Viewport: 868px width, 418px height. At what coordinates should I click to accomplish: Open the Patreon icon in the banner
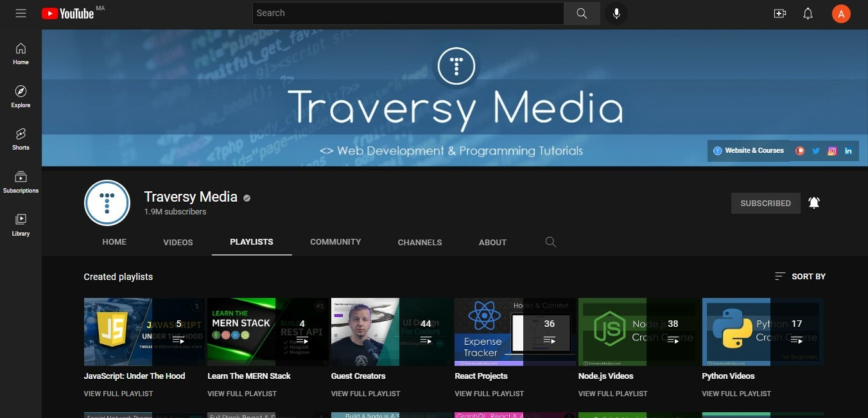(800, 150)
